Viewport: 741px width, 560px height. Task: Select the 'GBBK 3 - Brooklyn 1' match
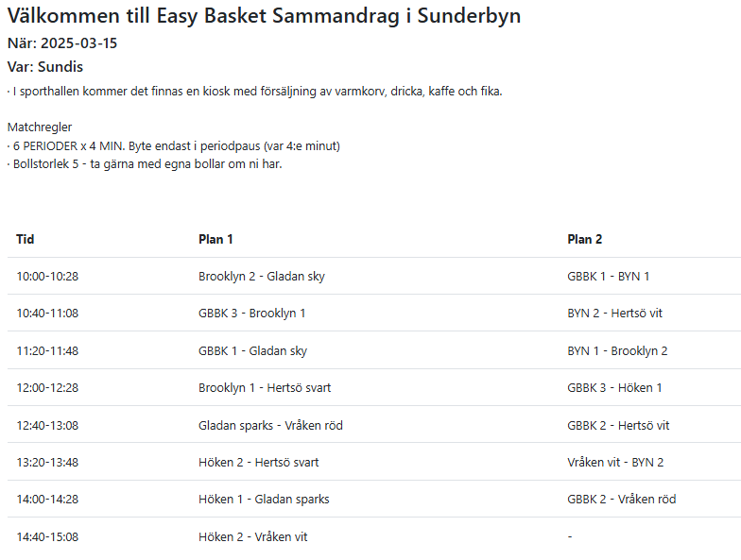[252, 314]
